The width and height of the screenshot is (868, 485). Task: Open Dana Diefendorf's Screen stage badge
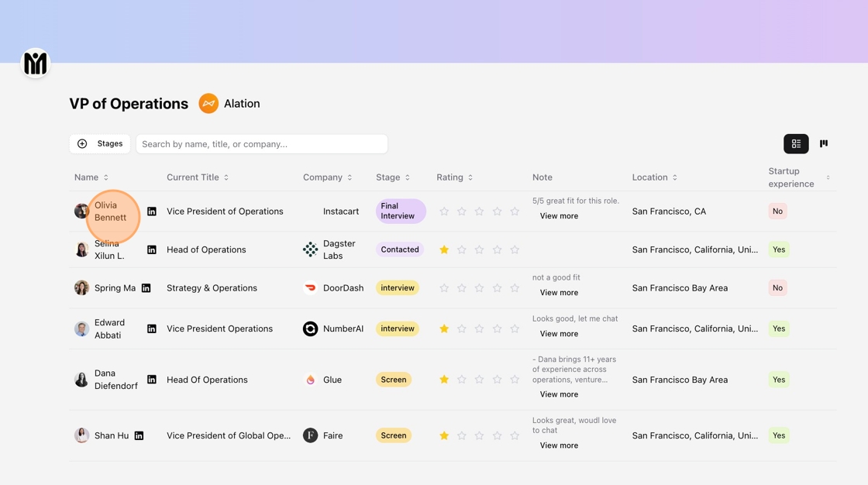[394, 380]
